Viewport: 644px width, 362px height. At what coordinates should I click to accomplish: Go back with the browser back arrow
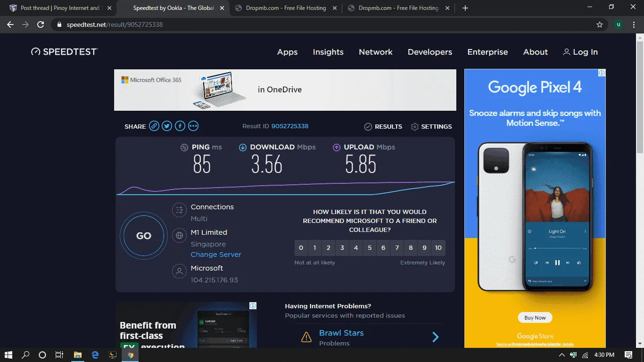coord(10,25)
